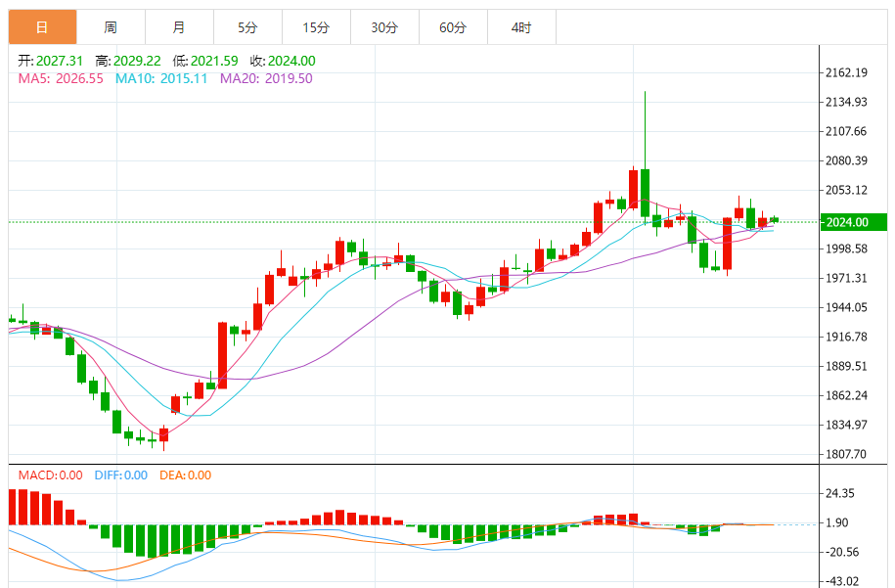Screen dimensions: 895x588
Task: Select the daily 日 timeframe tab
Action: 42,26
